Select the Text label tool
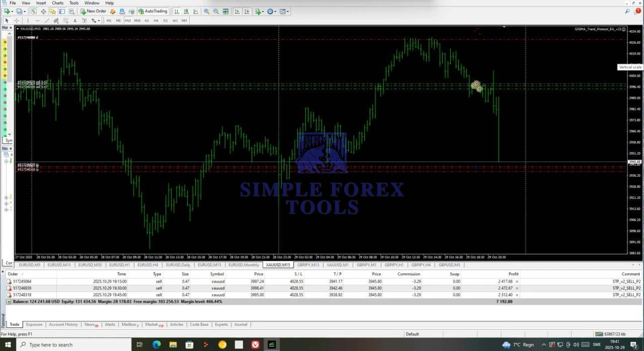Viewport: 644px width, 351px height. coord(75,21)
